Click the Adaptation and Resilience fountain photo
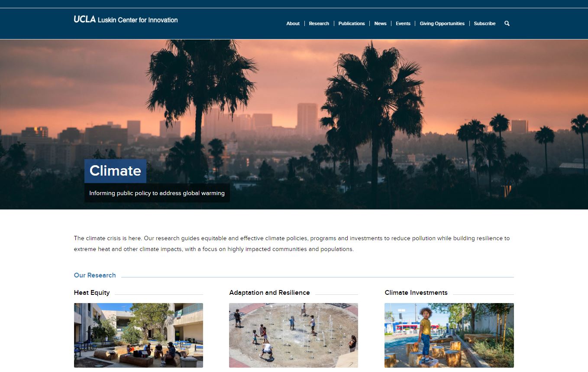This screenshot has height=372, width=588. [x=294, y=335]
